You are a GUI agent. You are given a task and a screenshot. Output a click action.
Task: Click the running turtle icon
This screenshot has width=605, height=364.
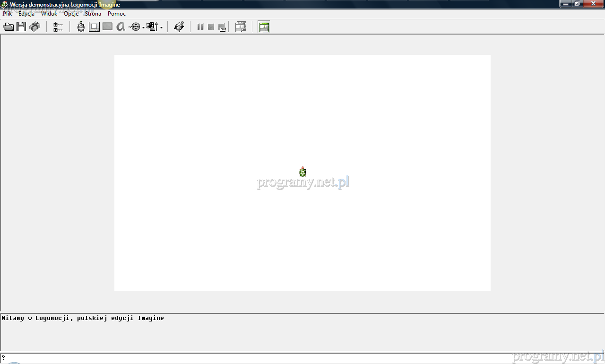[x=179, y=27]
